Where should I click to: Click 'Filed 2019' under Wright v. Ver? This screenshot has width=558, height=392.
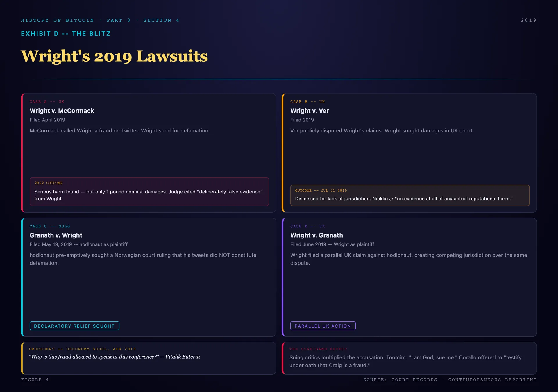[302, 120]
